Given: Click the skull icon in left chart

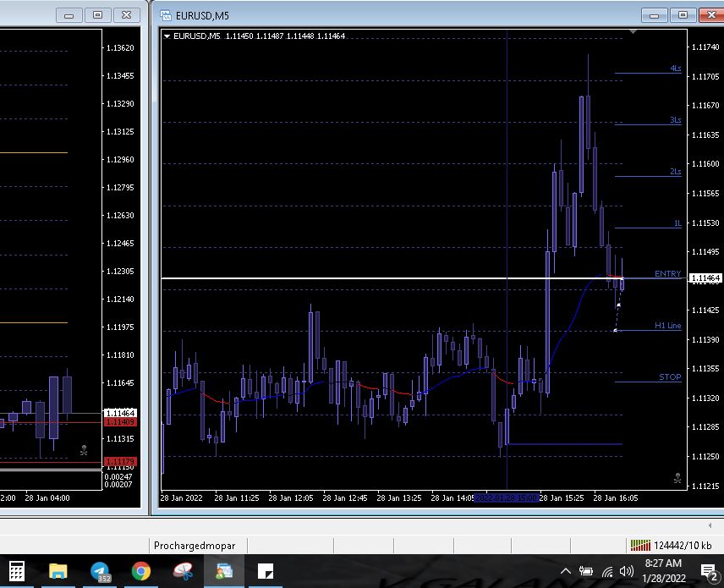Looking at the screenshot, I should pos(84,450).
